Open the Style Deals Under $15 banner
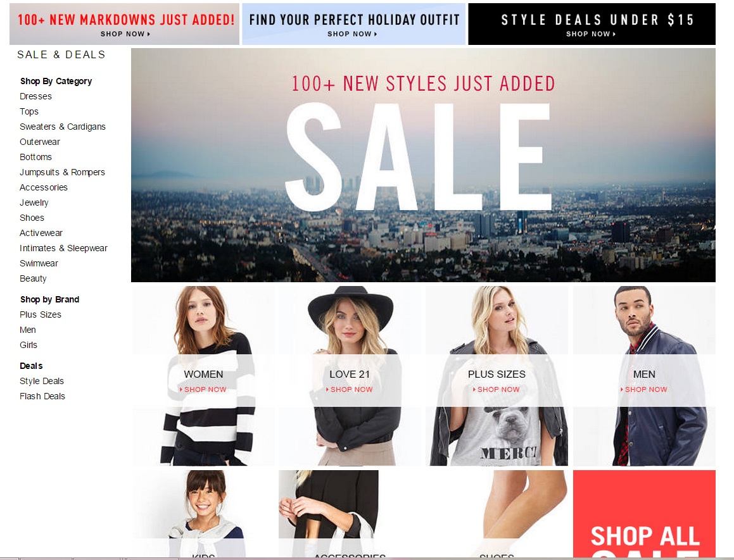Image resolution: width=734 pixels, height=560 pixels. coord(592,24)
